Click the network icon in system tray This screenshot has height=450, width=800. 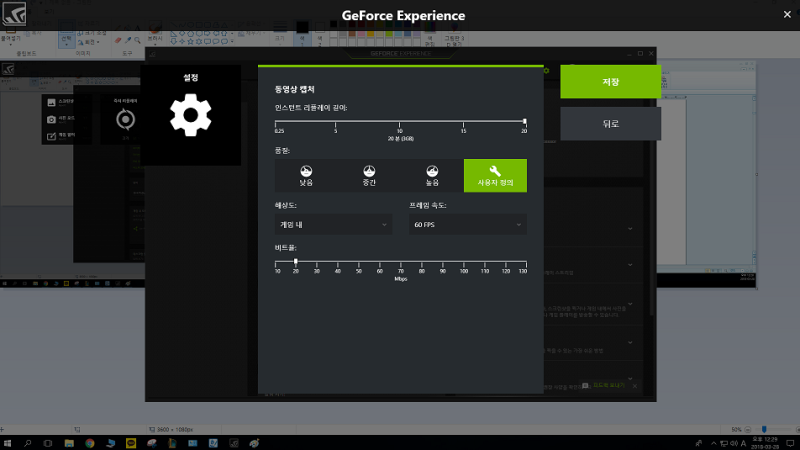(x=723, y=443)
